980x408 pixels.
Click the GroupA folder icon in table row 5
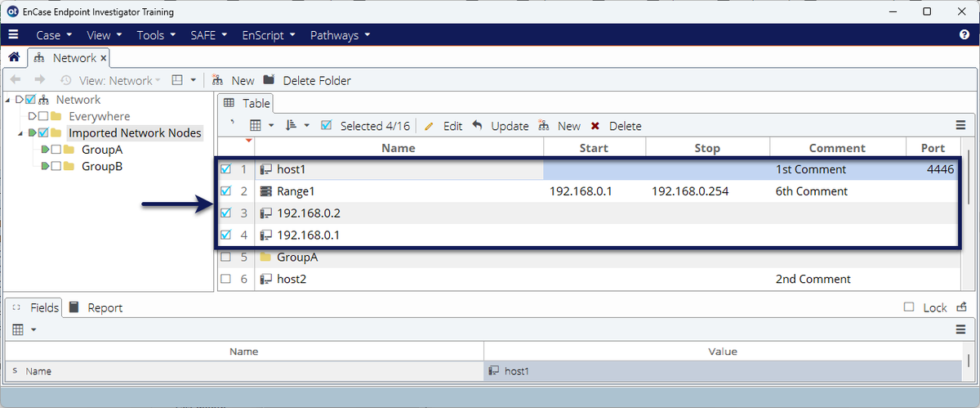pyautogui.click(x=265, y=257)
